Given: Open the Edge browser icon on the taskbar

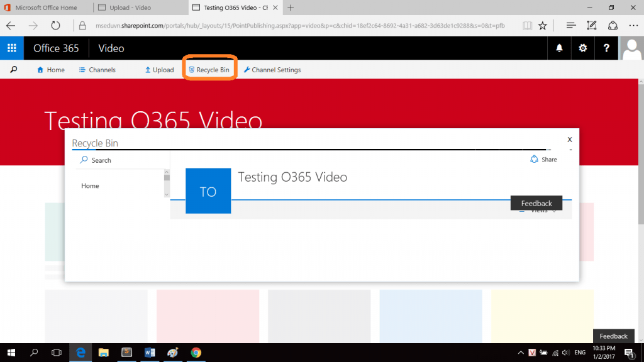Looking at the screenshot, I should [x=80, y=353].
